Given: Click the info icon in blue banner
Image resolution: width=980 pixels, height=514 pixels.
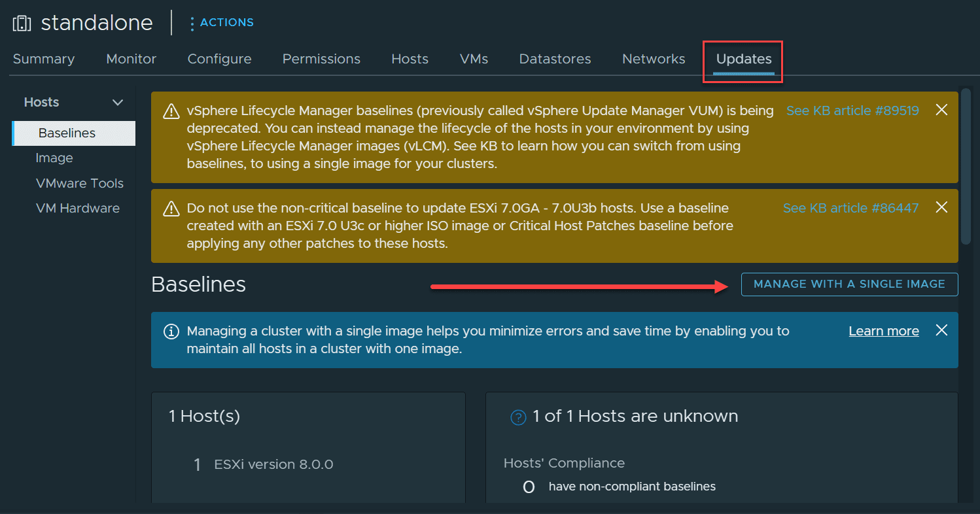Looking at the screenshot, I should tap(171, 332).
